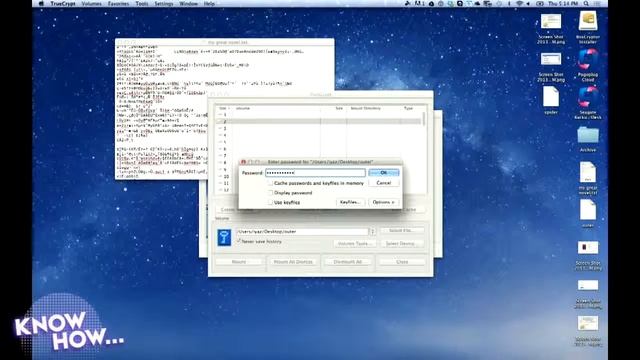Click the Volume Tools... button

click(x=355, y=243)
